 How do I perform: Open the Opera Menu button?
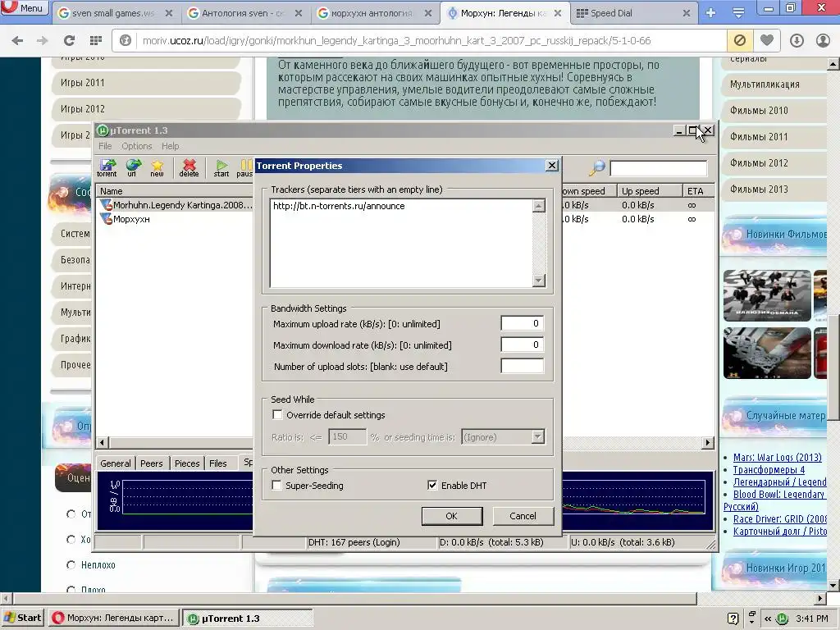[24, 8]
